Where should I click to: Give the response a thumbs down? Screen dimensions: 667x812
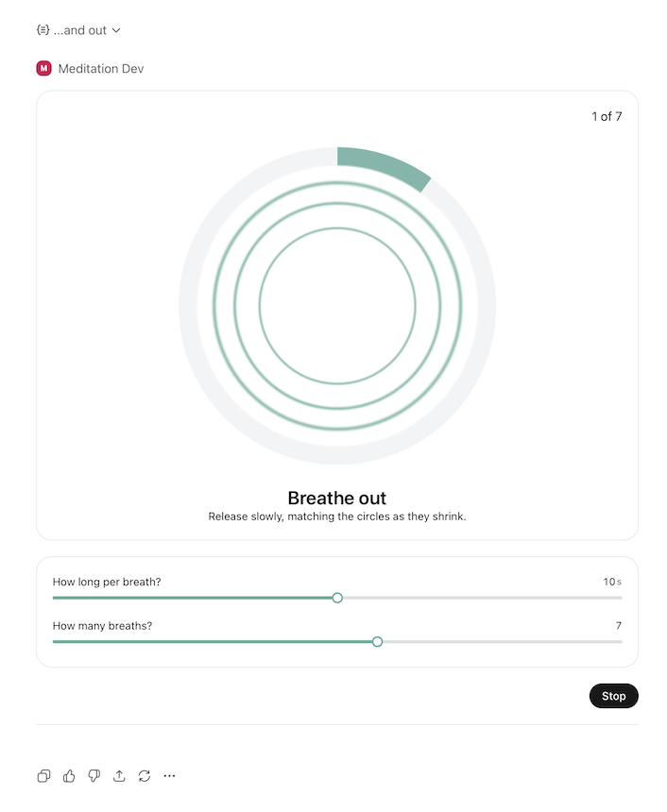click(94, 776)
